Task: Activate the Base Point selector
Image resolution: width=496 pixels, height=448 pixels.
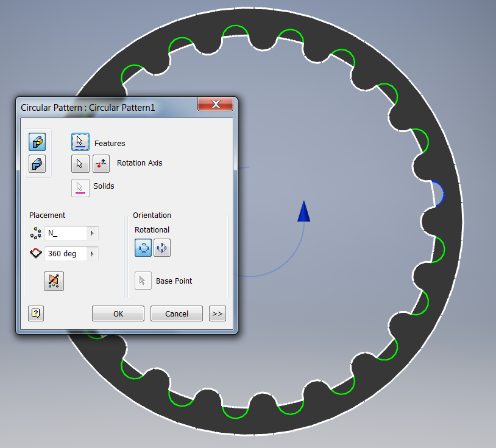Action: (143, 281)
